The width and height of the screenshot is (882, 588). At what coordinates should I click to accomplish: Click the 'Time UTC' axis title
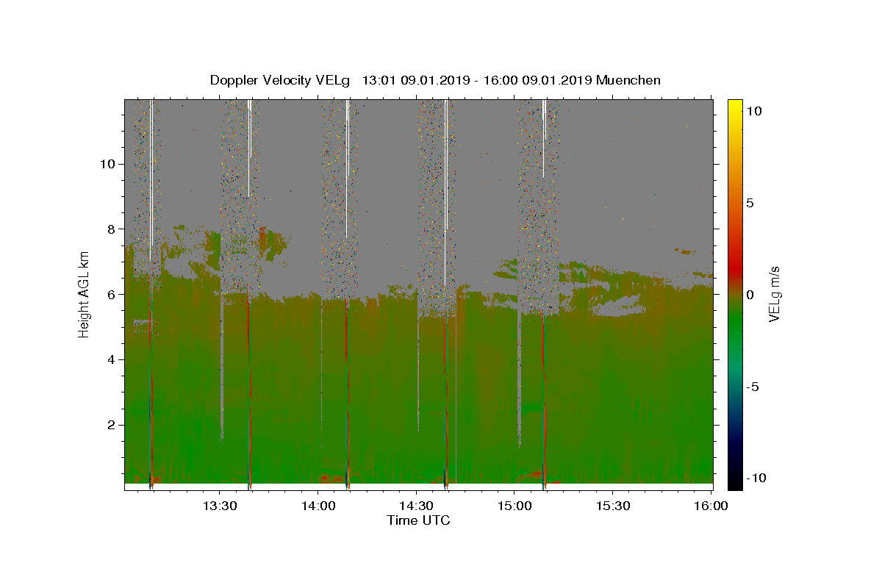point(418,520)
